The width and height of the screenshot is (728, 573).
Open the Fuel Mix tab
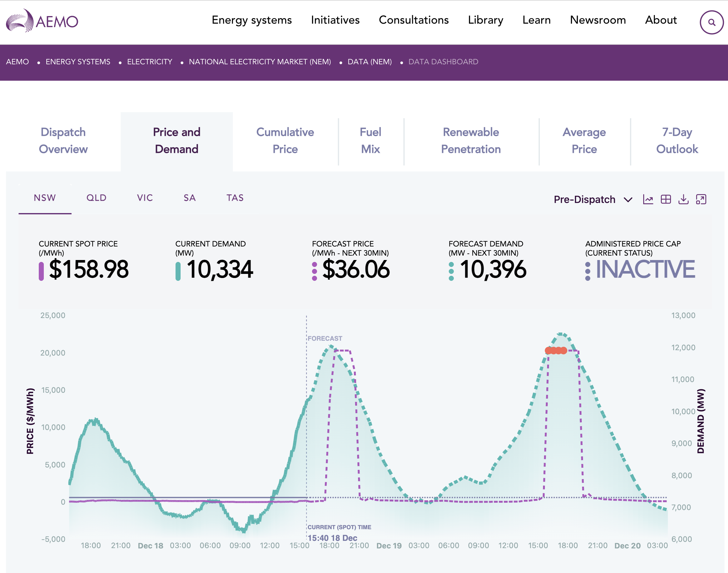370,141
